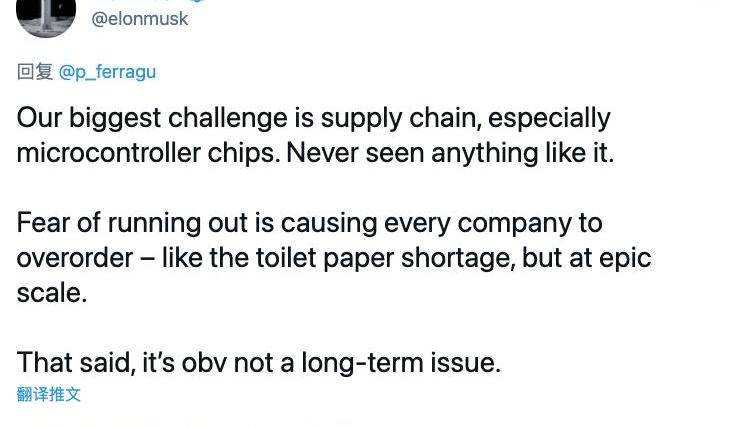Click the word "issue." ending the tweet
Image resolution: width=743 pixels, height=426 pixels.
point(465,363)
